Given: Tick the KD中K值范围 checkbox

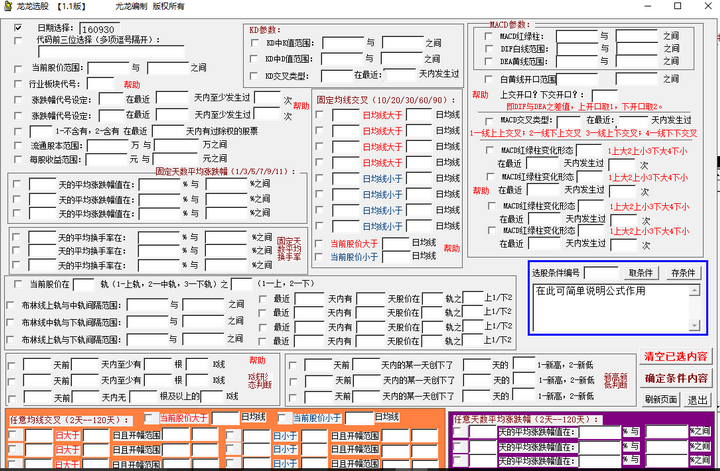Looking at the screenshot, I should 255,43.
